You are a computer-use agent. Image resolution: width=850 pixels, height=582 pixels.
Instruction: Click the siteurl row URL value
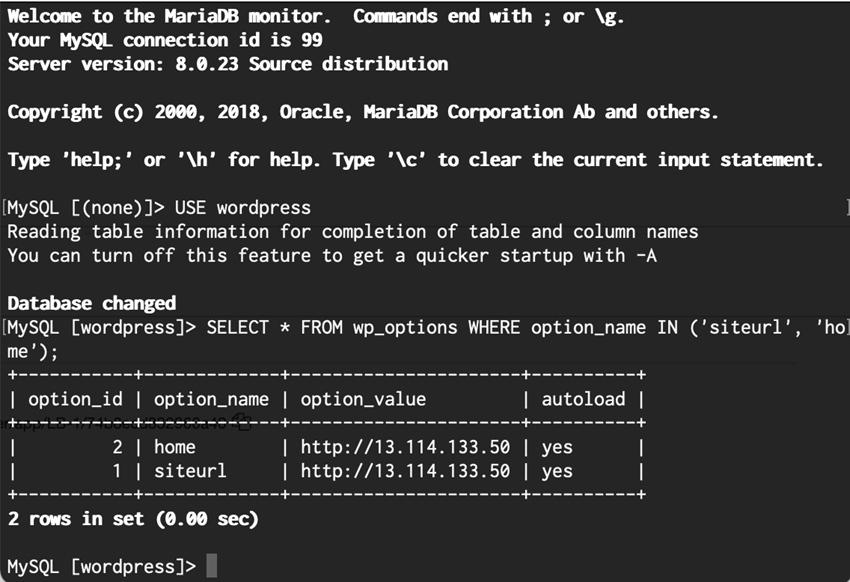pyautogui.click(x=405, y=471)
